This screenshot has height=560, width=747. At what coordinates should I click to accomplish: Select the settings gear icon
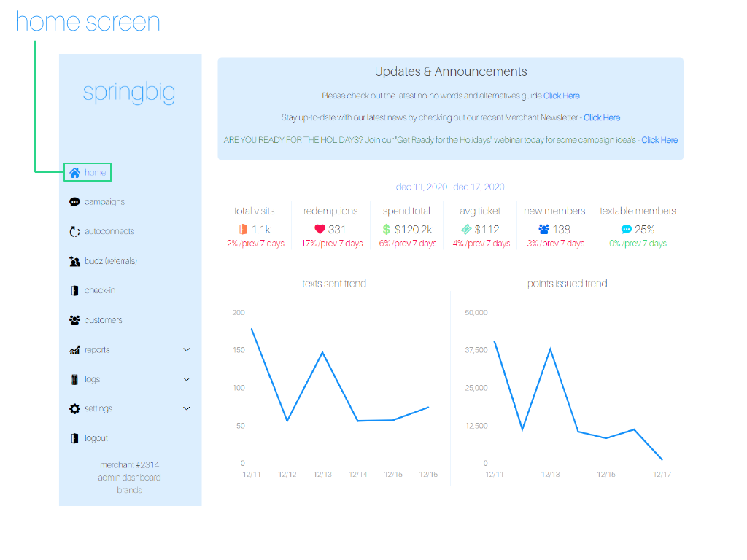73,408
